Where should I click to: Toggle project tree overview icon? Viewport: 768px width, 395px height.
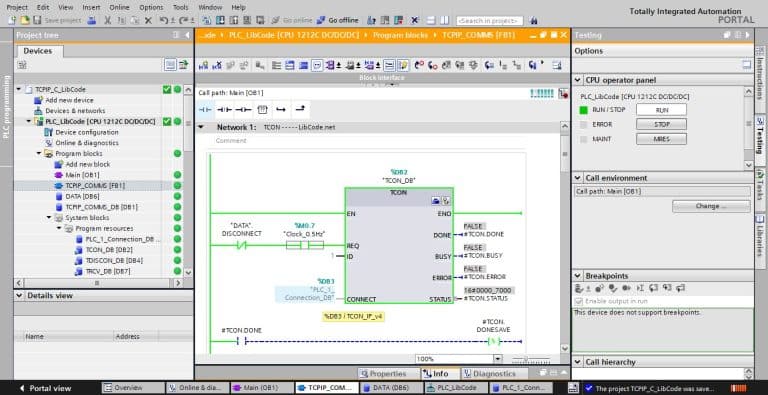click(x=183, y=65)
